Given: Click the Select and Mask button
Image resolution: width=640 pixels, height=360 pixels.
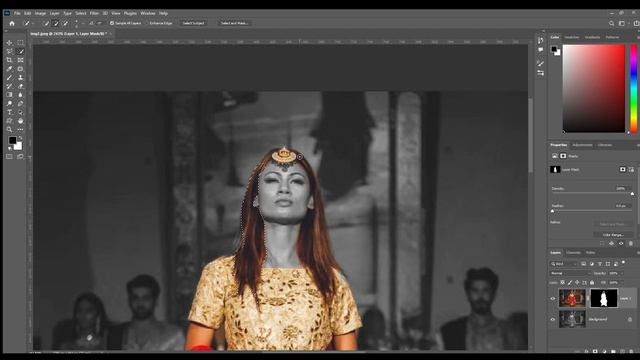Looking at the screenshot, I should point(234,23).
